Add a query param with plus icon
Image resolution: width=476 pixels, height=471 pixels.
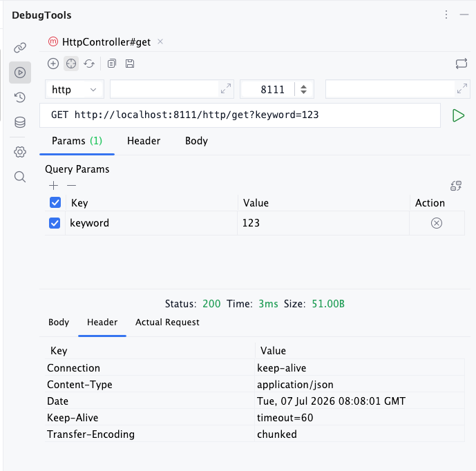click(x=53, y=185)
